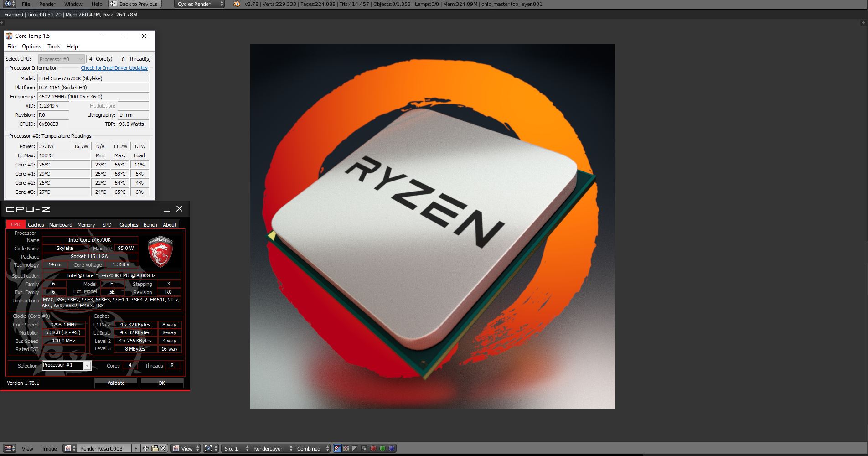
Task: Open the image editor type selector icon
Action: pyautogui.click(x=10, y=448)
